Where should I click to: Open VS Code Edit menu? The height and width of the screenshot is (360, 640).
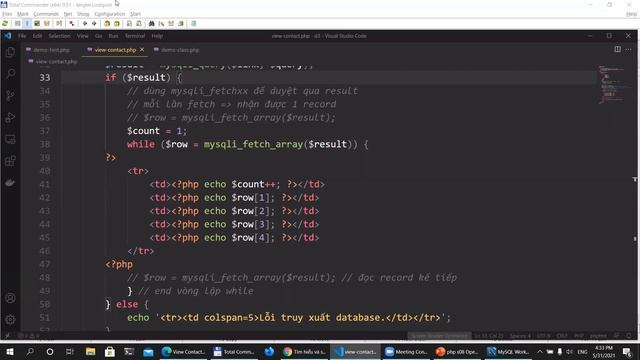point(37,36)
